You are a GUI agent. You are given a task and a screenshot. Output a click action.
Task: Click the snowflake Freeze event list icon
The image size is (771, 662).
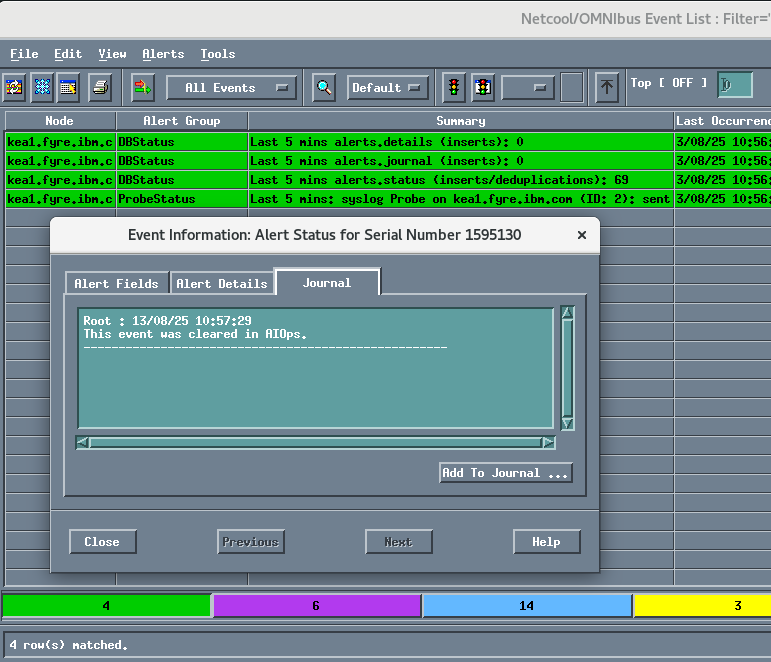pos(42,88)
